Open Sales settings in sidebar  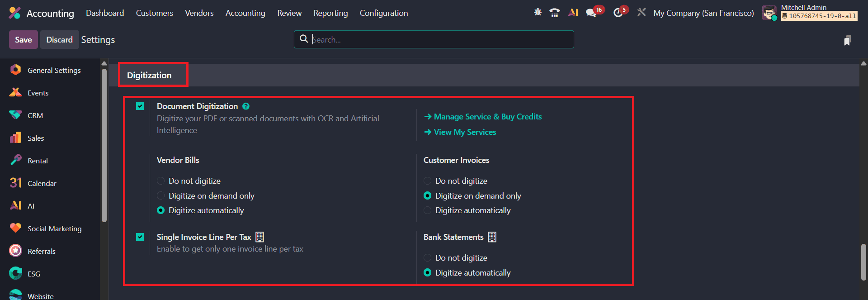pos(50,138)
